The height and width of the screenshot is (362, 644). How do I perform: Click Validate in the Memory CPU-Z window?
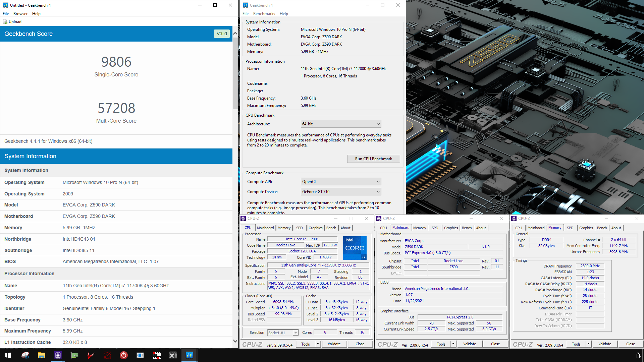pos(605,344)
